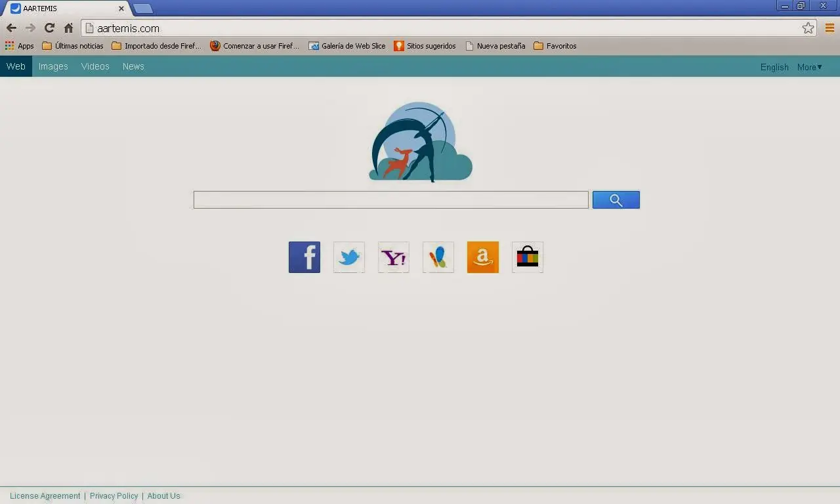Minimize the browser window

tap(785, 6)
